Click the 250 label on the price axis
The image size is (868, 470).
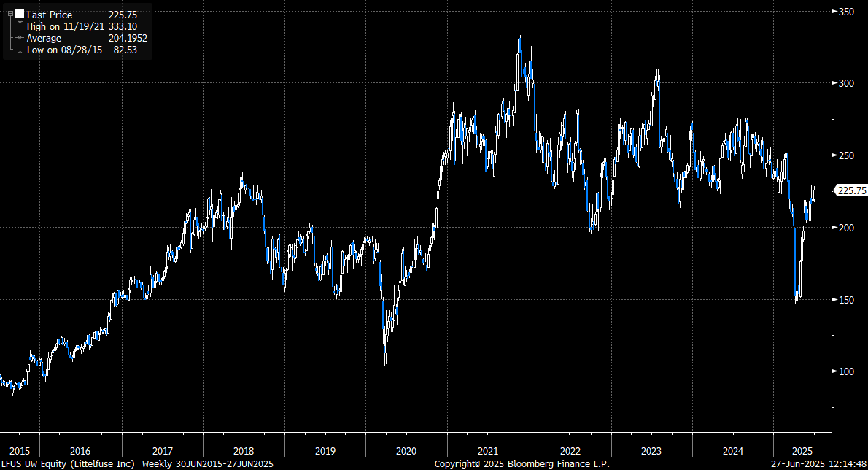[846, 155]
